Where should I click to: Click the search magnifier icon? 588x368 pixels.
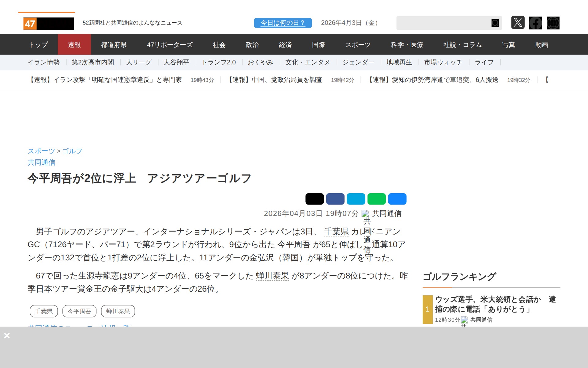tap(495, 23)
